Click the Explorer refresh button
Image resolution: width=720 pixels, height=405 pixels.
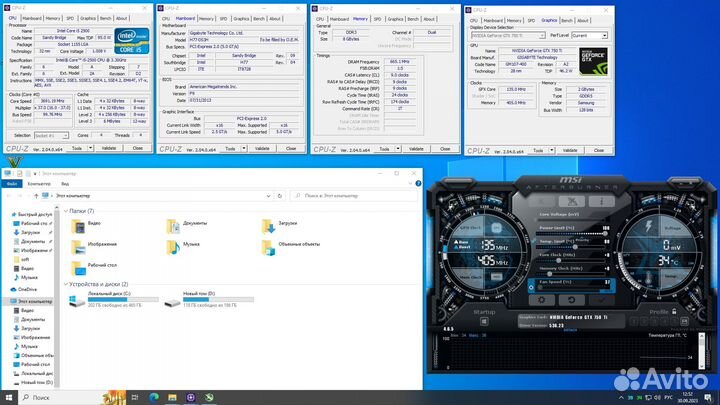[x=280, y=196]
